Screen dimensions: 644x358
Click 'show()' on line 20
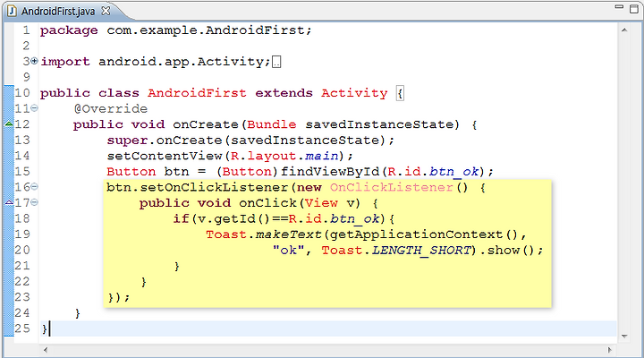click(512, 250)
